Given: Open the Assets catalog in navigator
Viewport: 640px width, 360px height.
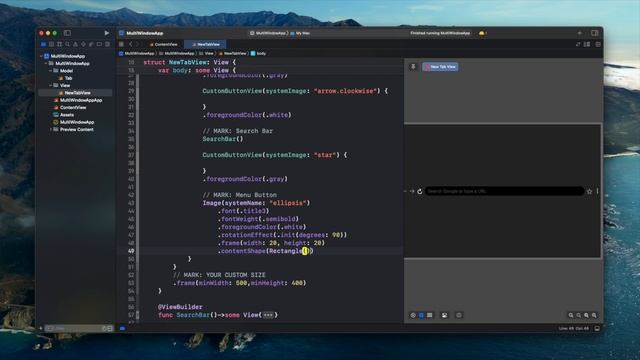Looking at the screenshot, I should (x=64, y=115).
